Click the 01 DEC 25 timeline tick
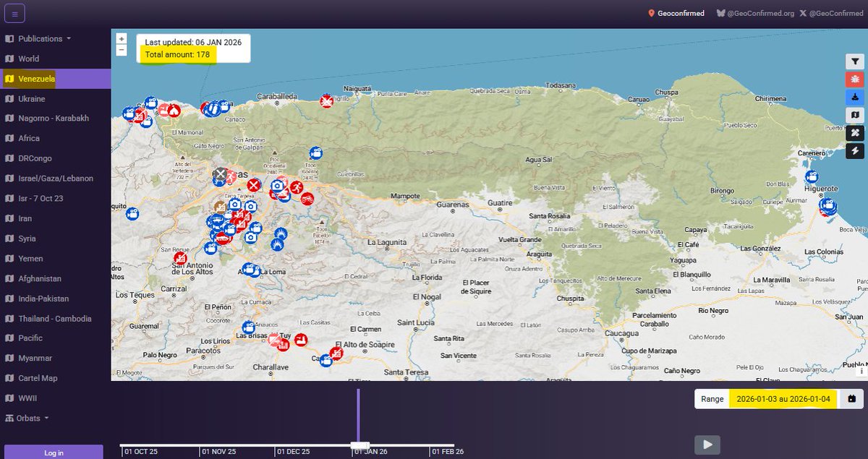Viewport: 868px width, 459px height. (293, 452)
